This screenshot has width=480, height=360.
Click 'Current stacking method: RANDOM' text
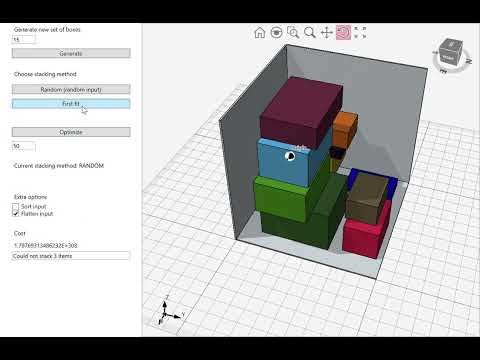point(59,166)
